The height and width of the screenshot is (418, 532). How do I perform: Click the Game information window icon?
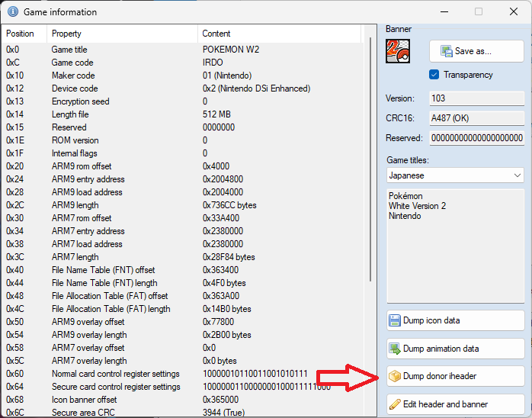pos(12,12)
